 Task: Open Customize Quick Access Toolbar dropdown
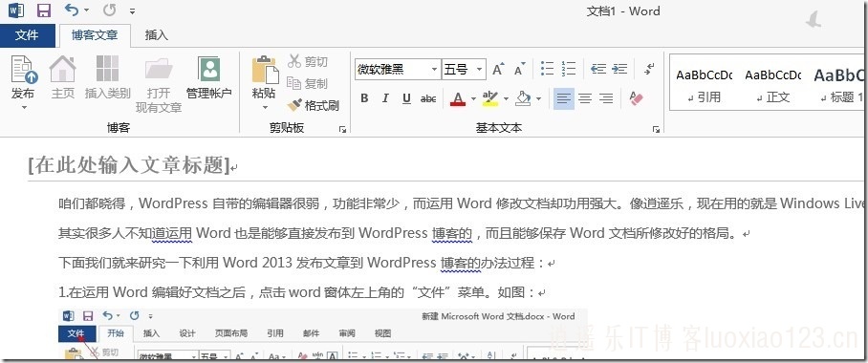click(x=132, y=11)
